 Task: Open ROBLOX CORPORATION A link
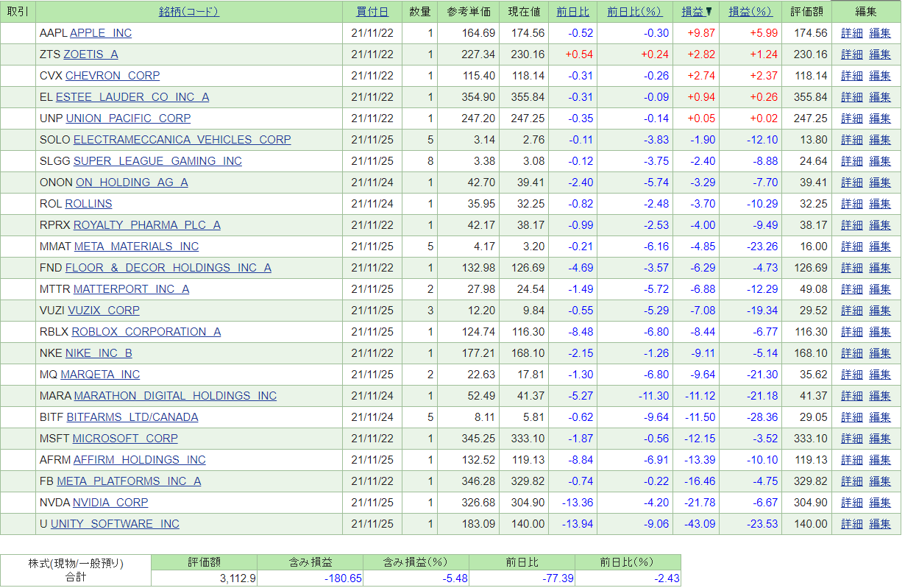coord(146,332)
